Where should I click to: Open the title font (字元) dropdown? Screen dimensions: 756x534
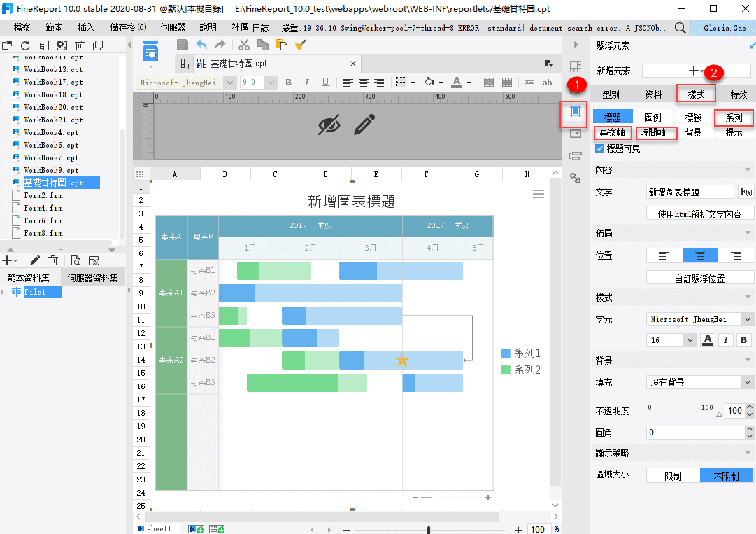(748, 319)
